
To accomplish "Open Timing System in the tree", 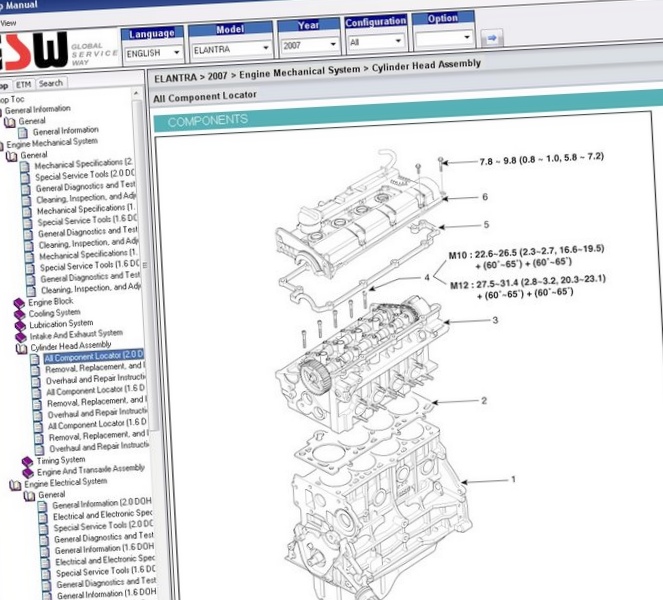I will (x=61, y=460).
